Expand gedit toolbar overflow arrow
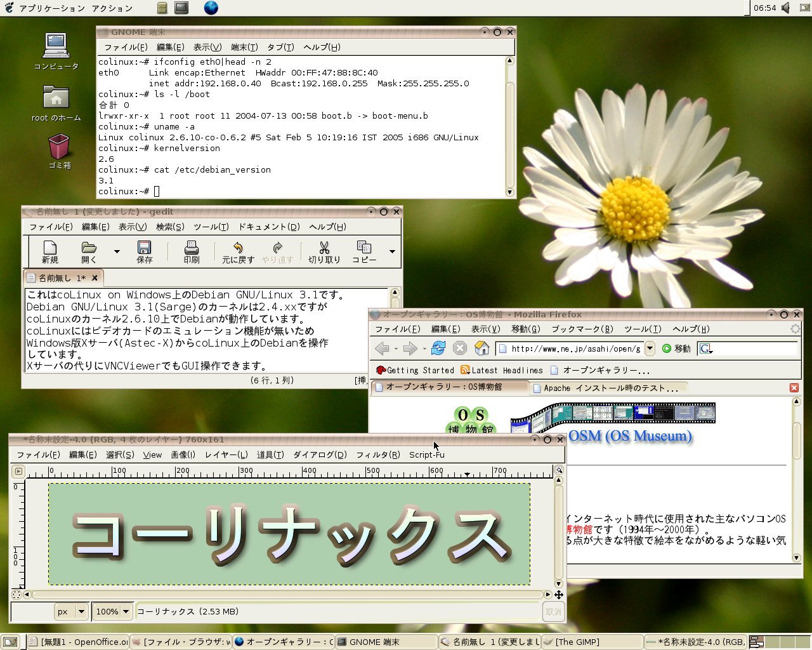 click(392, 252)
